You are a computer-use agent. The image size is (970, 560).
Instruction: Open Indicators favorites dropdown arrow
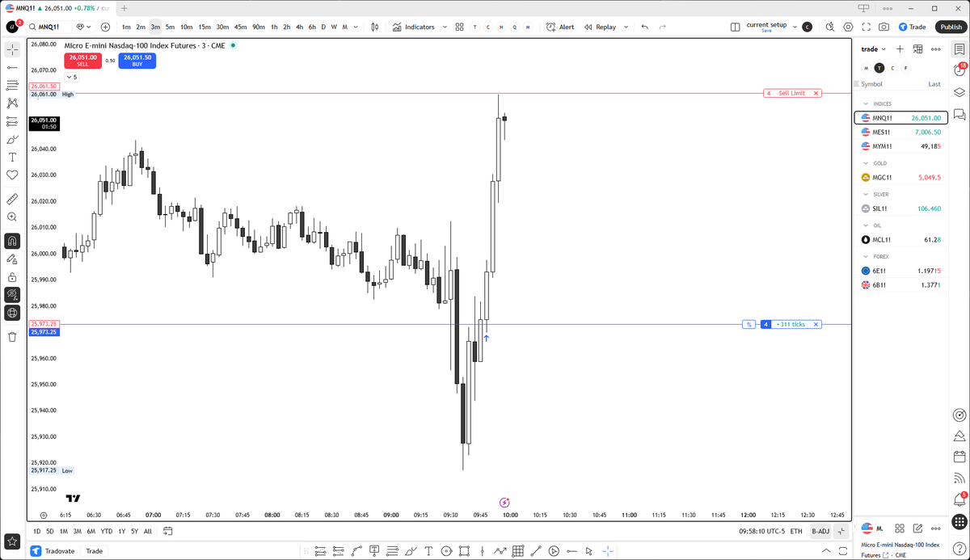coord(444,27)
